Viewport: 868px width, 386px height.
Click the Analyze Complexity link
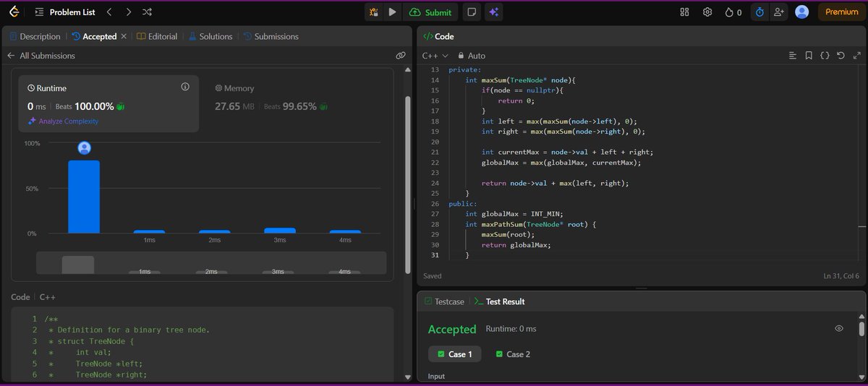point(63,121)
